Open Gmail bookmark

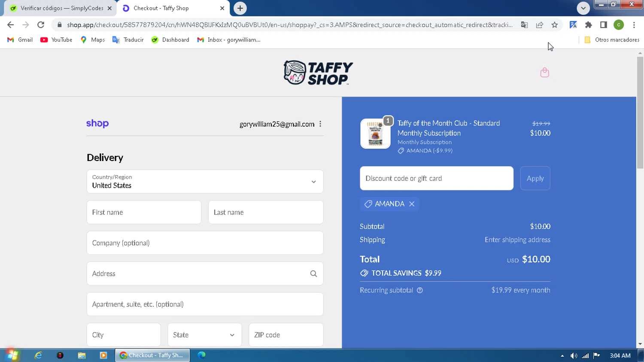[x=20, y=40]
